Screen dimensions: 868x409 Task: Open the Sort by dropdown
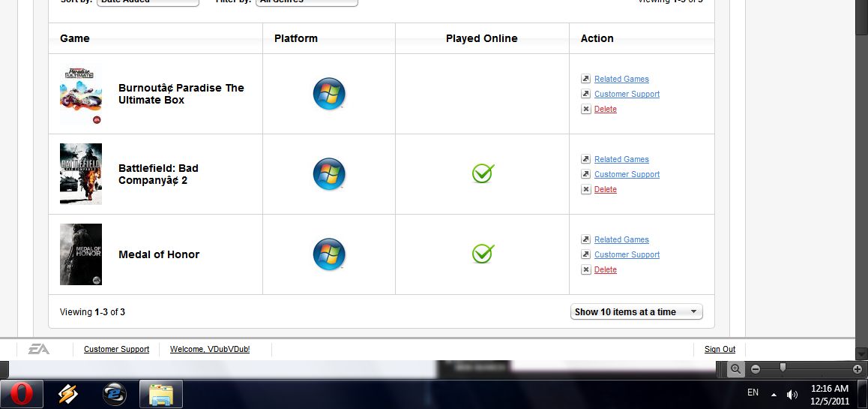point(148,2)
